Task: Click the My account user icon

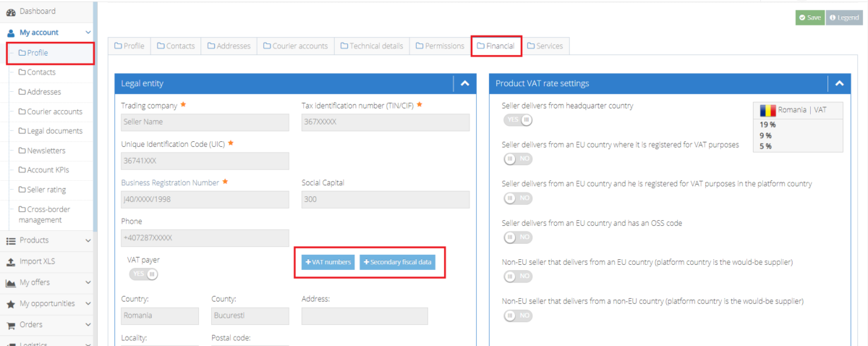Action: click(11, 33)
